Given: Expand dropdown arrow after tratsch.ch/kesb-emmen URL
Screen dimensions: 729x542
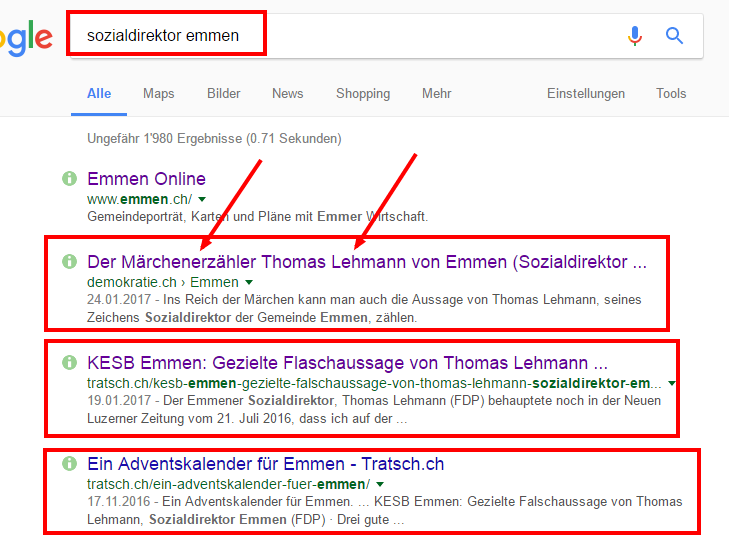Looking at the screenshot, I should pyautogui.click(x=672, y=383).
